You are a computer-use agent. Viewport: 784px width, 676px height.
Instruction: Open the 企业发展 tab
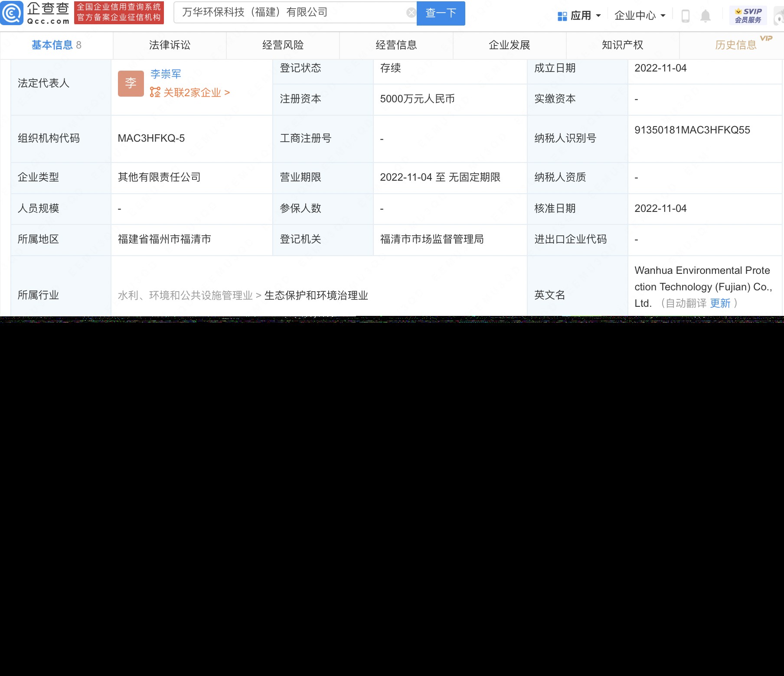pos(510,45)
